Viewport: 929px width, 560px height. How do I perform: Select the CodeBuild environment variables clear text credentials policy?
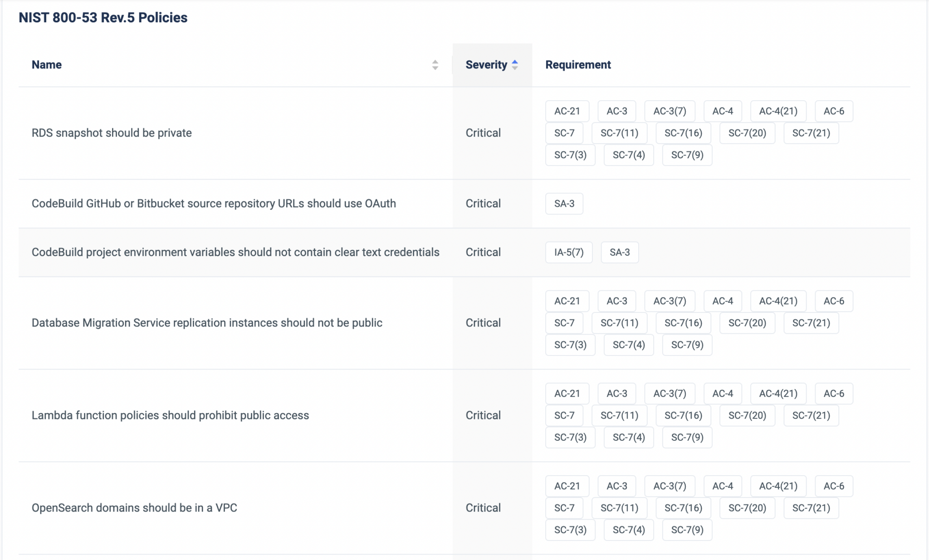(x=235, y=252)
